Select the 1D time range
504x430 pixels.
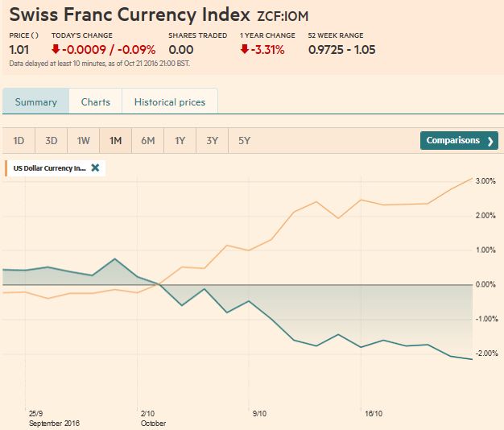[19, 141]
